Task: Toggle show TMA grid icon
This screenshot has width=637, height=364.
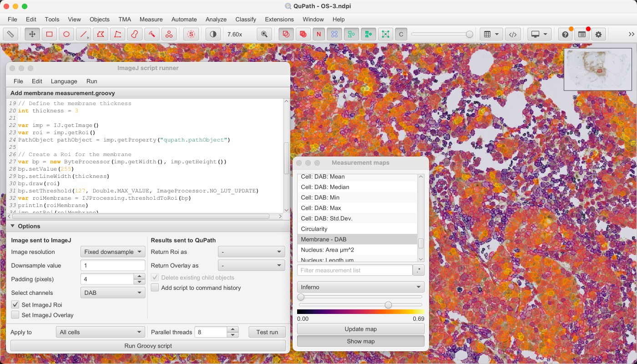Action: pyautogui.click(x=334, y=34)
